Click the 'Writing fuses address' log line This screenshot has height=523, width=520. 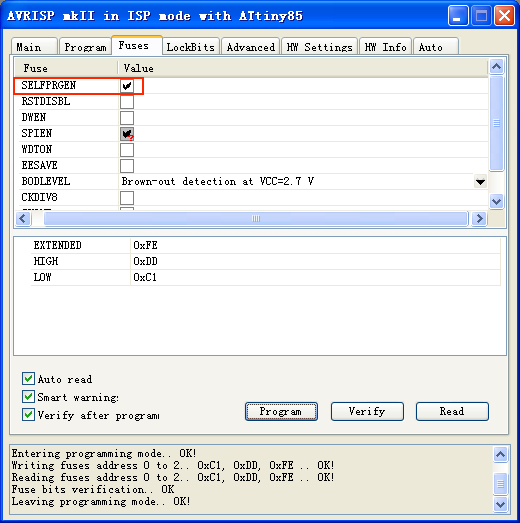pyautogui.click(x=173, y=466)
